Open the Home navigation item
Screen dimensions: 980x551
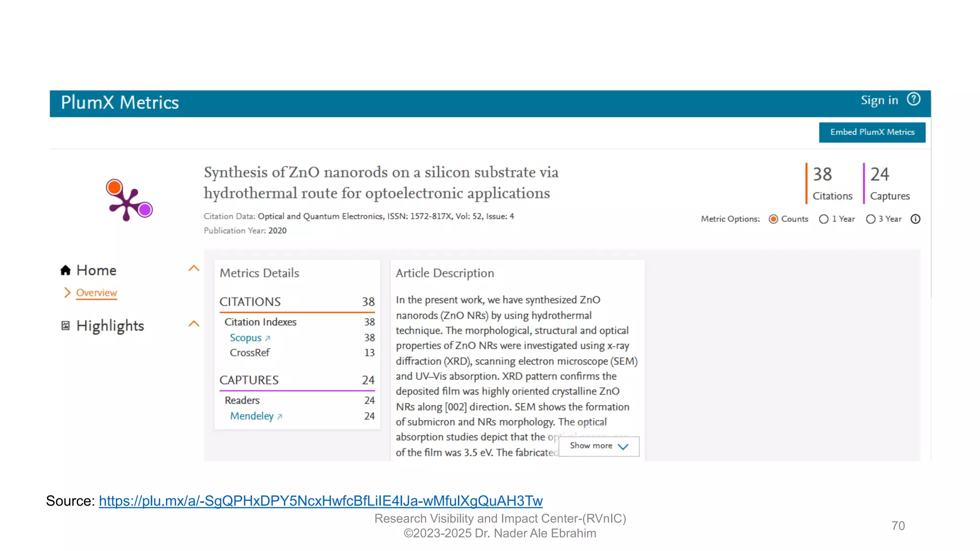(x=96, y=270)
